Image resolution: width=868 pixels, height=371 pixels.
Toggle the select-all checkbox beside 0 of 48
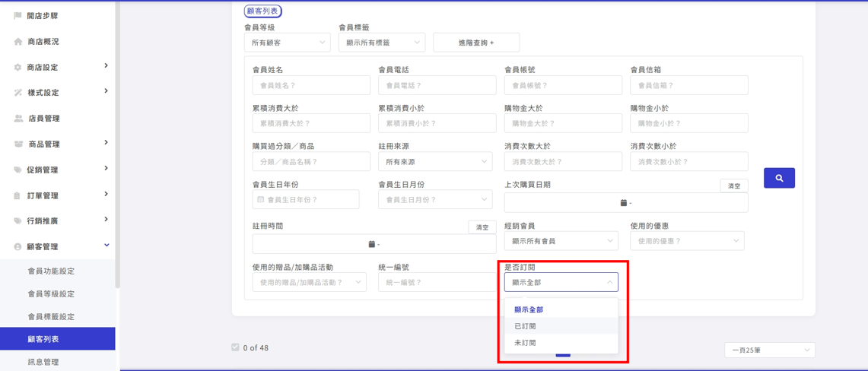coord(236,347)
